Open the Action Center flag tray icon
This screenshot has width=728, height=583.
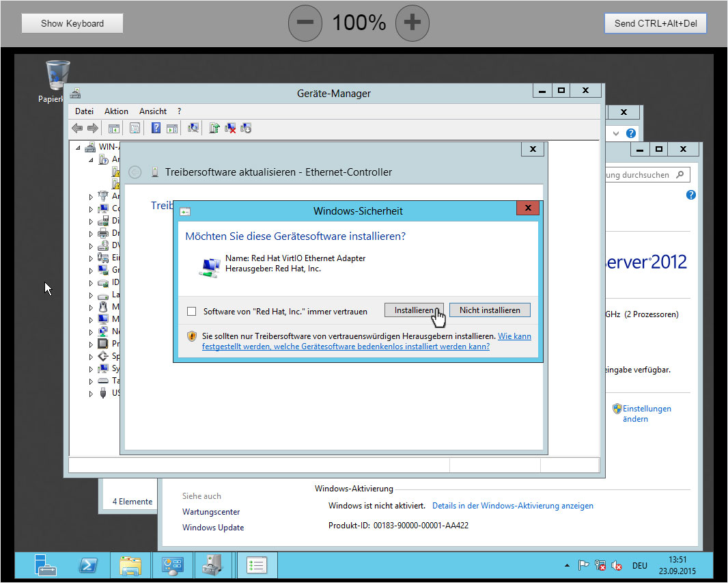click(583, 565)
